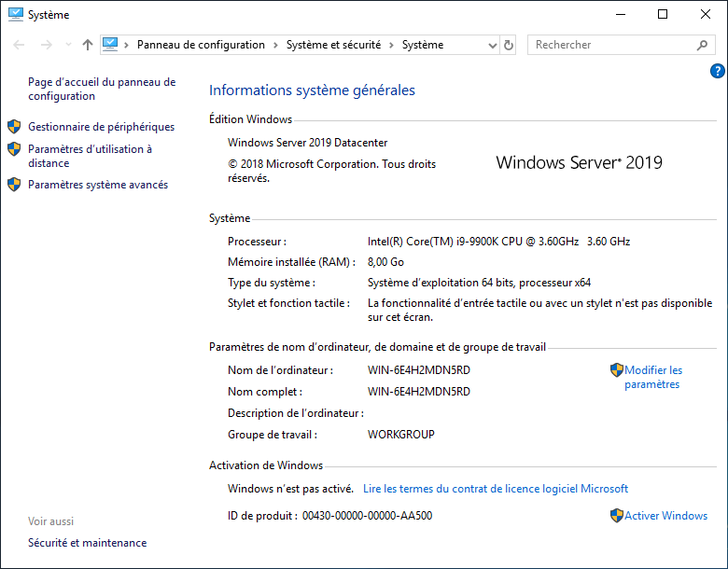This screenshot has height=569, width=728.
Task: Click the shield icon beside Activer Windows
Action: tap(616, 515)
